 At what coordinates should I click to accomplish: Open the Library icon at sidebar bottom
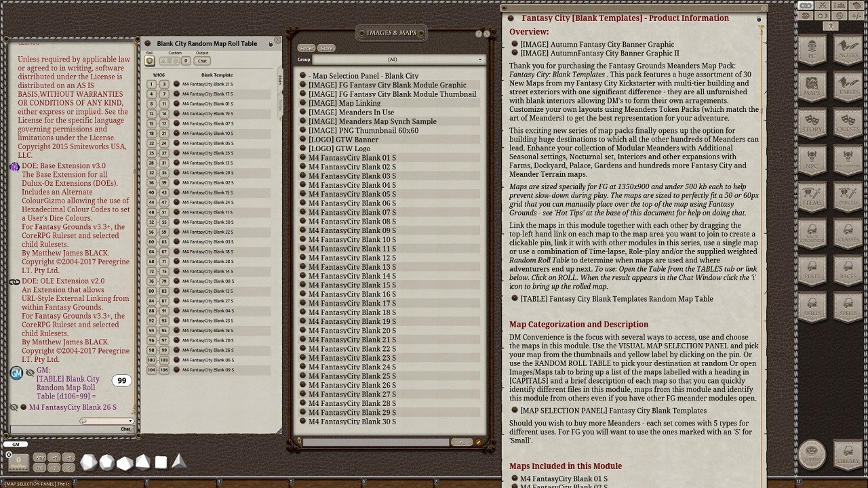tap(846, 455)
